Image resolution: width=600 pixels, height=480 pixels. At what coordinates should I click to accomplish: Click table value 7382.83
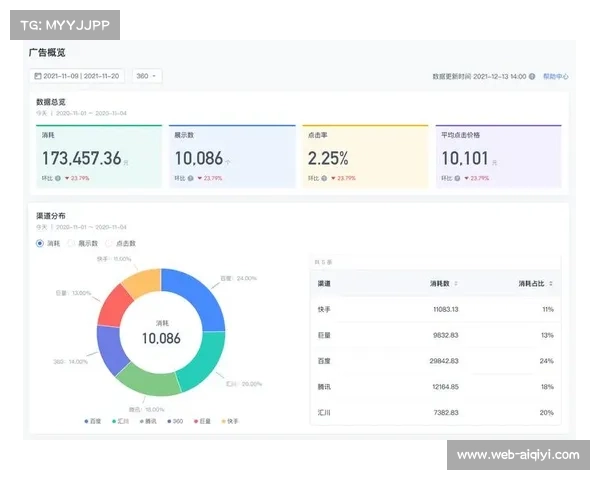[446, 413]
